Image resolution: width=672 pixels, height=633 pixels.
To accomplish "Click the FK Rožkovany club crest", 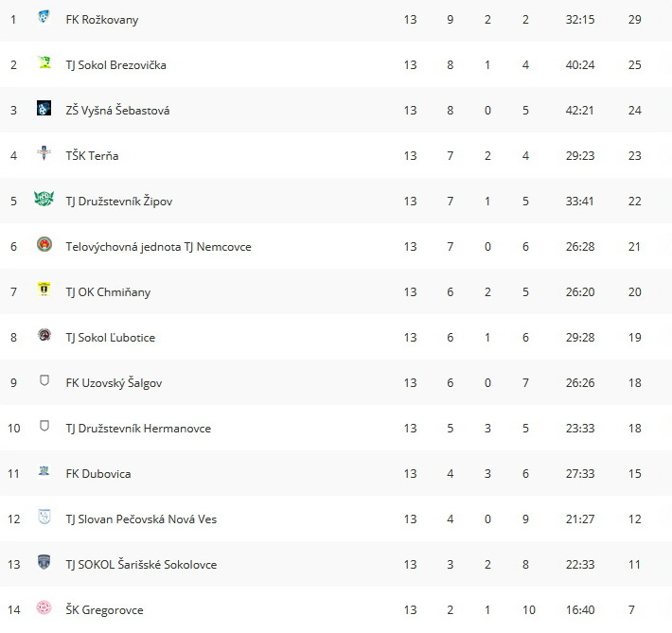I will [x=44, y=17].
